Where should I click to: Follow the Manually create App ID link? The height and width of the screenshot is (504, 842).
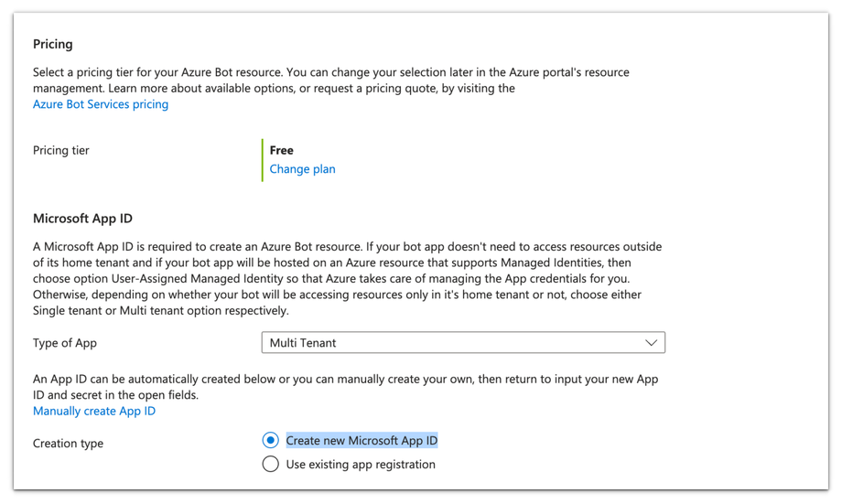[94, 411]
